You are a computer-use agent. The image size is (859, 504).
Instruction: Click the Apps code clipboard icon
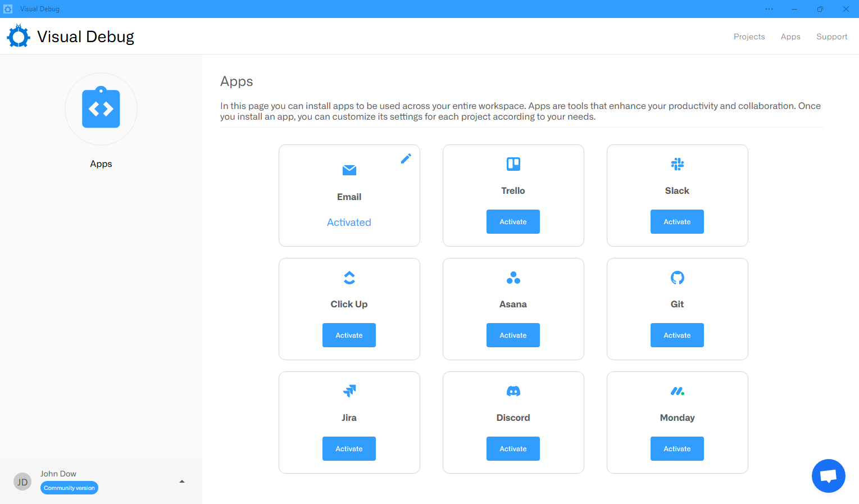(x=101, y=108)
